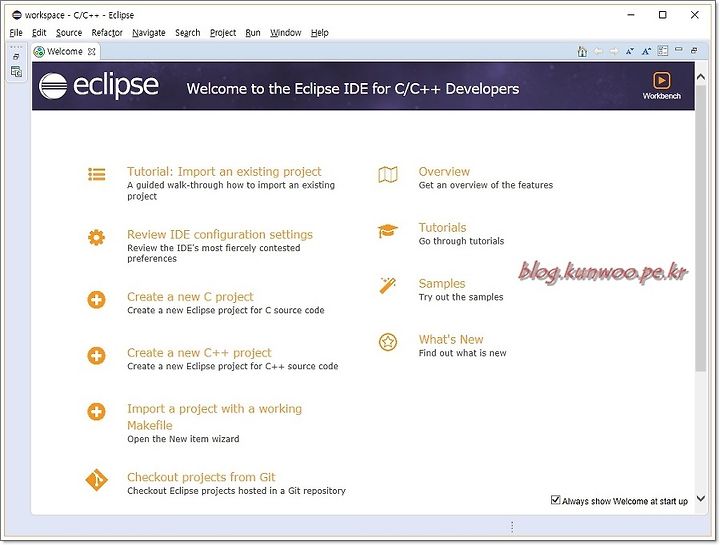Open the Overview link
This screenshot has width=720, height=545.
[444, 171]
